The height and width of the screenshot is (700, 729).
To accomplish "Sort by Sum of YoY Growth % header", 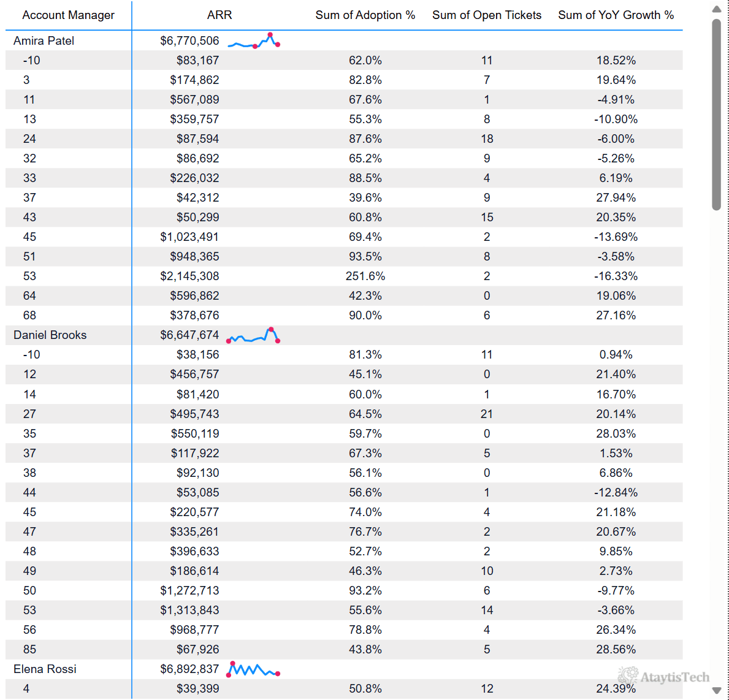I will tap(616, 15).
